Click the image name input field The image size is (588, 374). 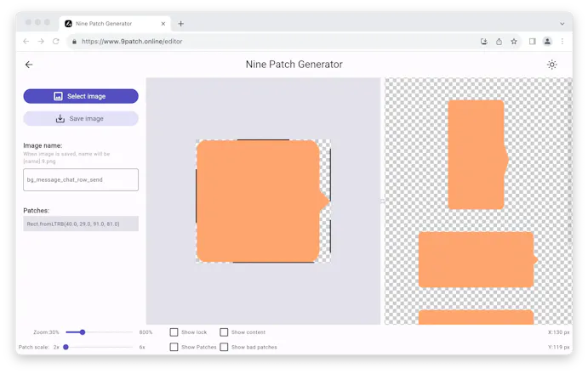coord(81,179)
